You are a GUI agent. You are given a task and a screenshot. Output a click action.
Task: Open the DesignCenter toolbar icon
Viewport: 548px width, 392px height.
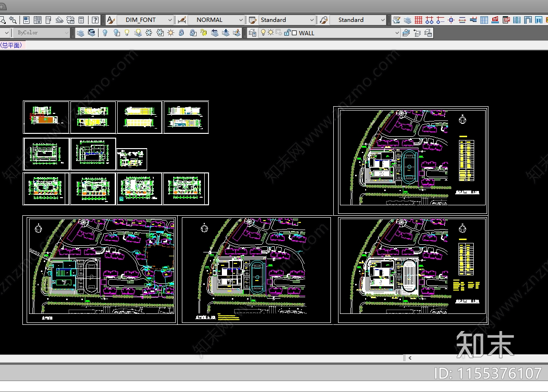(38, 20)
